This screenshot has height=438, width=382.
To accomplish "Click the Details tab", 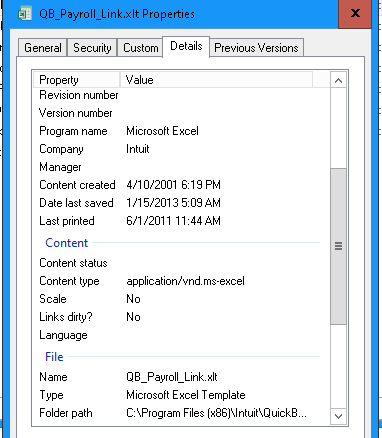I will [x=186, y=46].
